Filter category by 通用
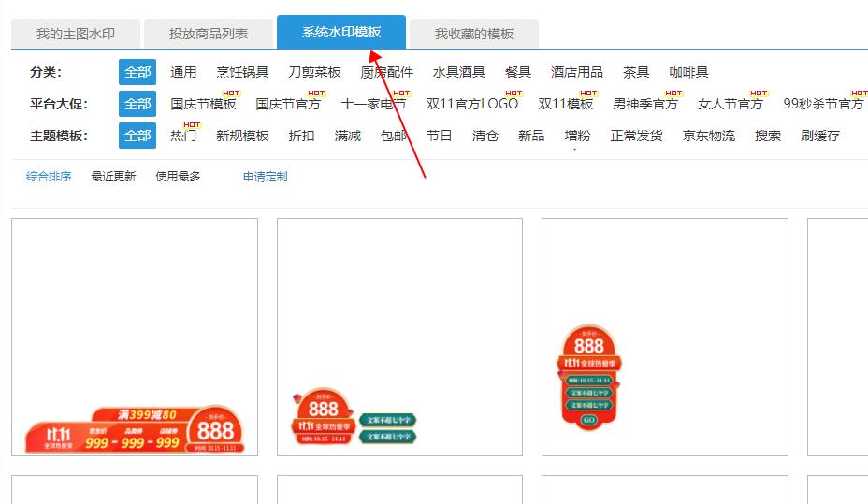The width and height of the screenshot is (868, 504). pos(183,72)
